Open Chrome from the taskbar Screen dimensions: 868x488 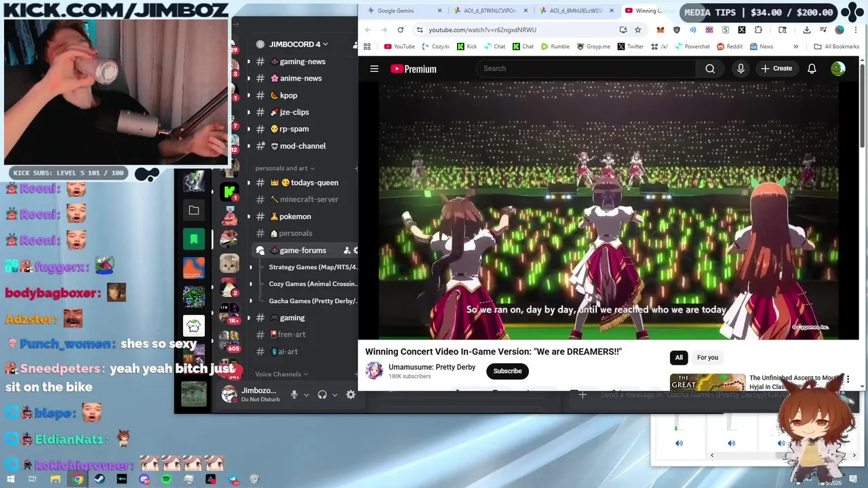(x=78, y=479)
